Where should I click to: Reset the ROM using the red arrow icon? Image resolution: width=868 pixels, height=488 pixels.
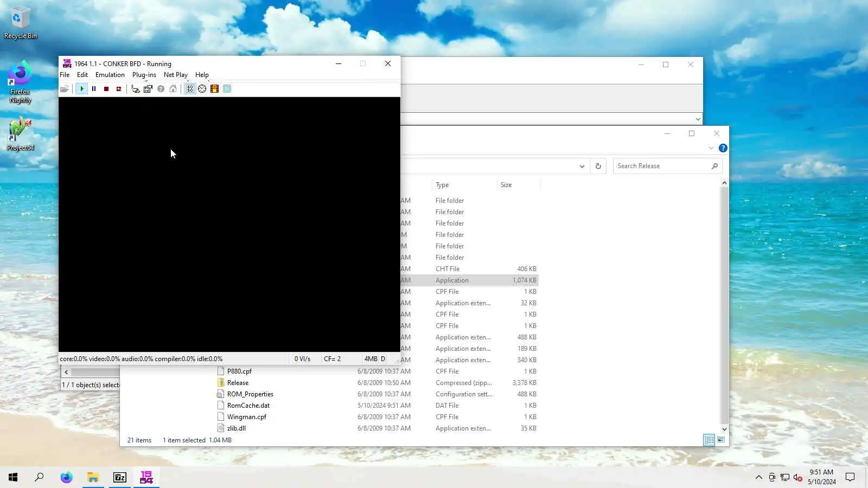(x=119, y=89)
